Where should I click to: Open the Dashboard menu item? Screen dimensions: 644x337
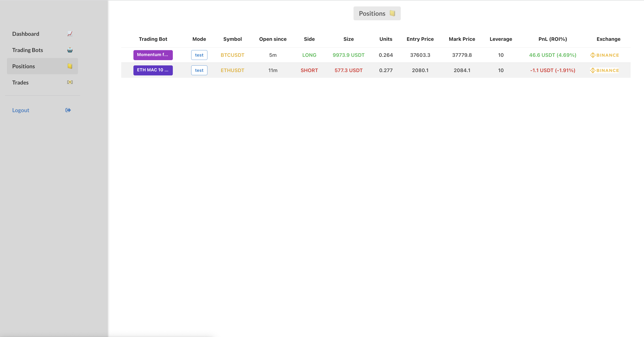pyautogui.click(x=26, y=34)
